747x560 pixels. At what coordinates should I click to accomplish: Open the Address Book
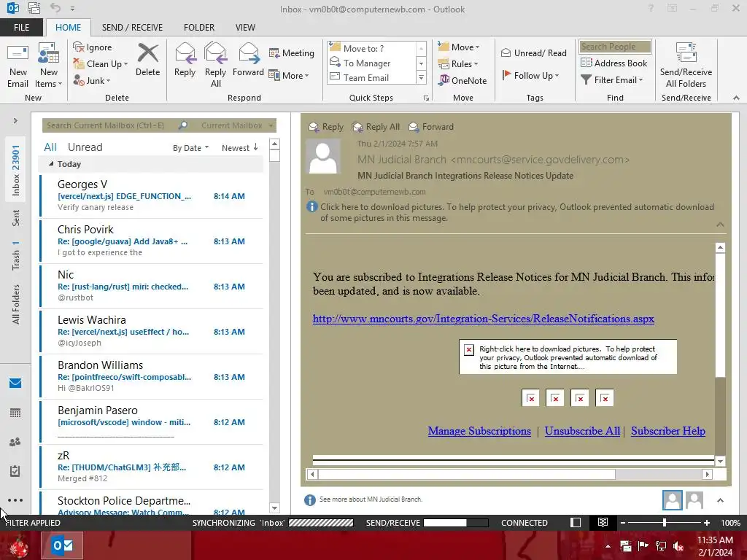coord(614,63)
